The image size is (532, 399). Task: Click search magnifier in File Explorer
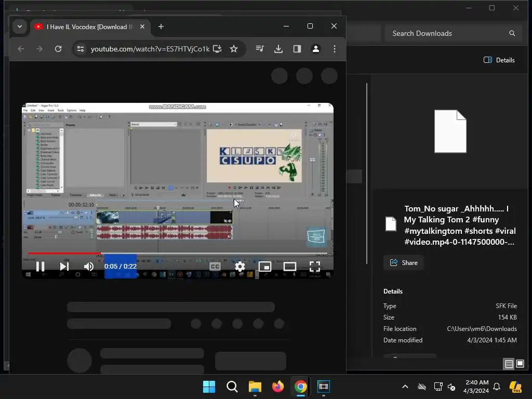(512, 33)
